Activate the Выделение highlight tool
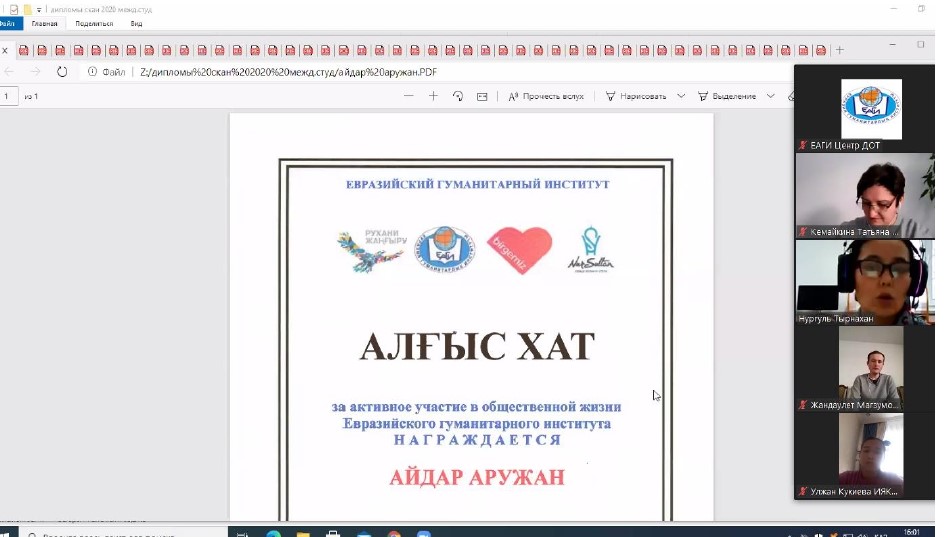This screenshot has width=951, height=537. pyautogui.click(x=727, y=96)
